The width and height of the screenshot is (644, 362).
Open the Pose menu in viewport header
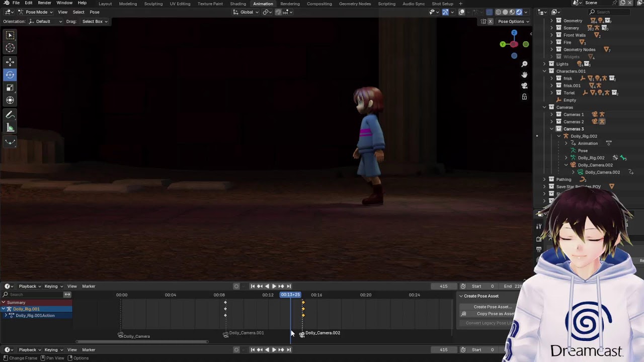(x=95, y=12)
